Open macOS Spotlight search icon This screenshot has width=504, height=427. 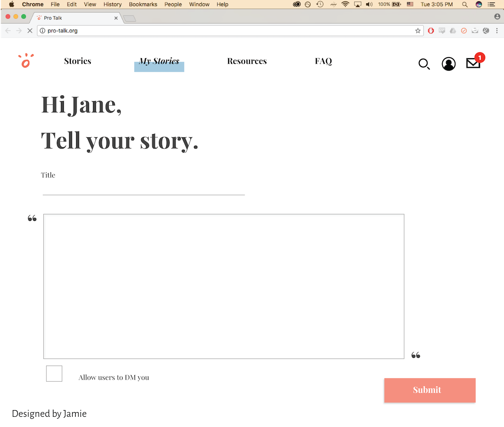pos(465,4)
